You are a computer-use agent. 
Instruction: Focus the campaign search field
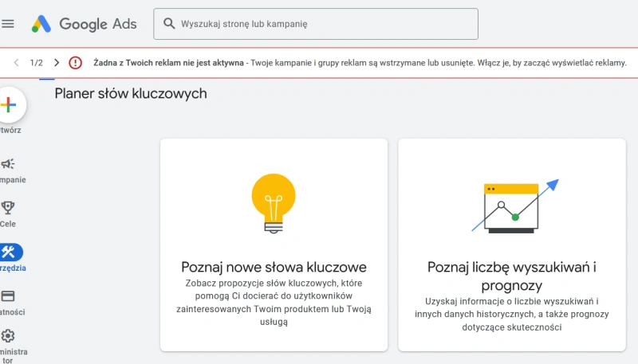click(x=316, y=24)
